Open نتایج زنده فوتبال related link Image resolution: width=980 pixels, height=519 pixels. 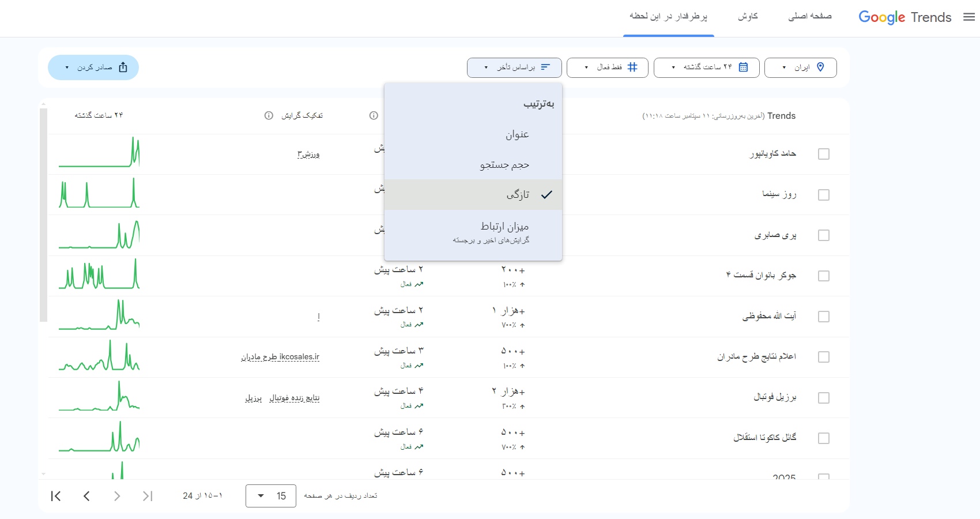tap(295, 398)
